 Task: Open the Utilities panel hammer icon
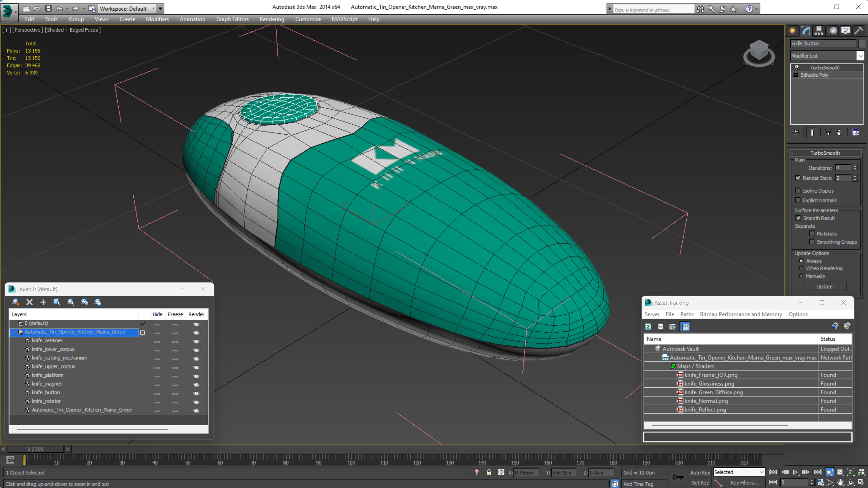pos(859,31)
